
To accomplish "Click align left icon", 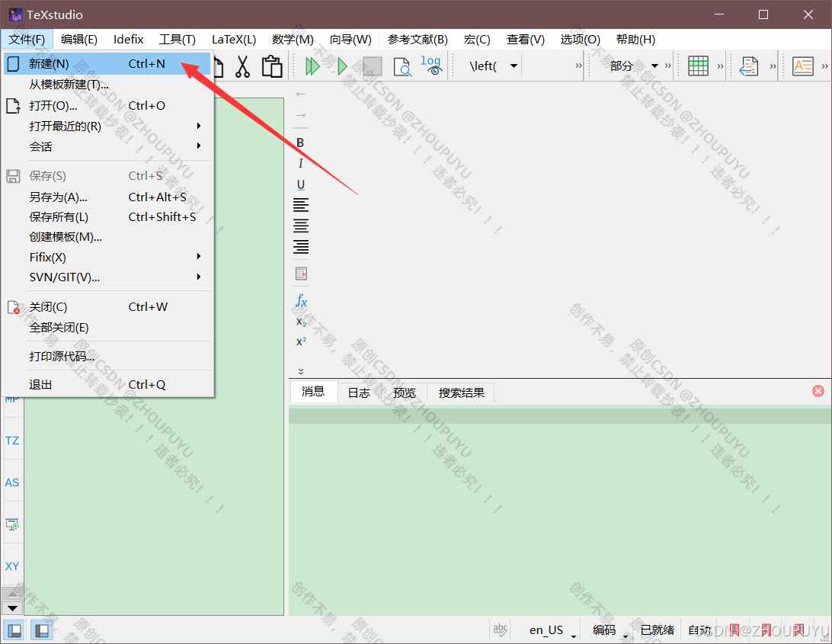I will (x=301, y=205).
